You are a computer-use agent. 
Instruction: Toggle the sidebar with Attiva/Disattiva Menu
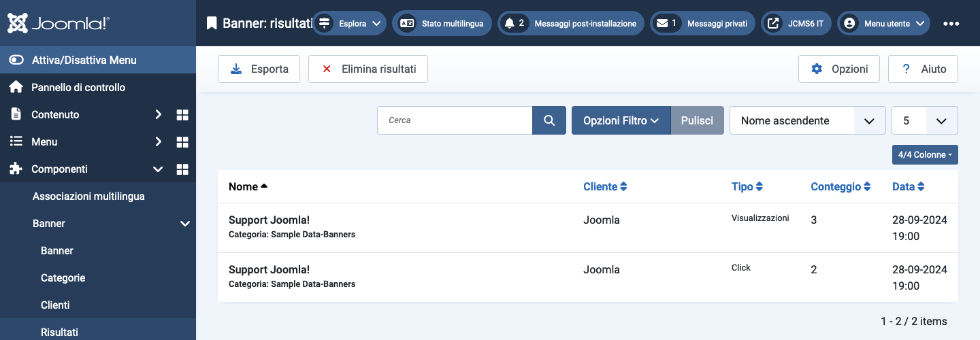click(98, 60)
